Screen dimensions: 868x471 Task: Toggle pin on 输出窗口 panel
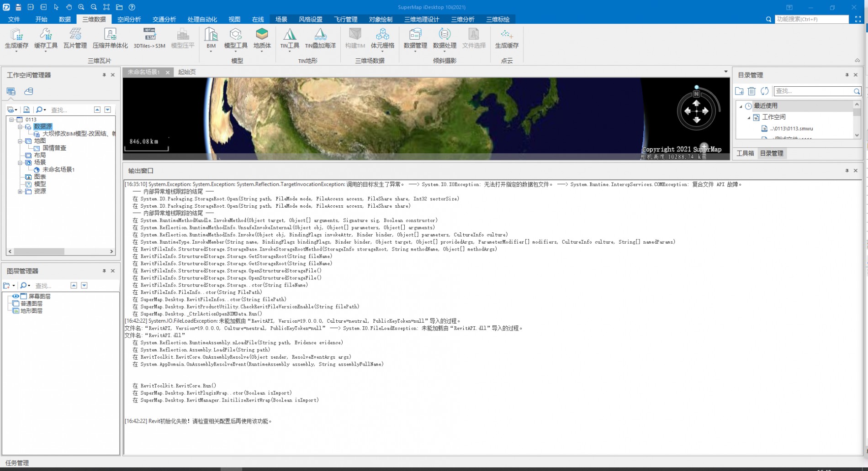(847, 171)
